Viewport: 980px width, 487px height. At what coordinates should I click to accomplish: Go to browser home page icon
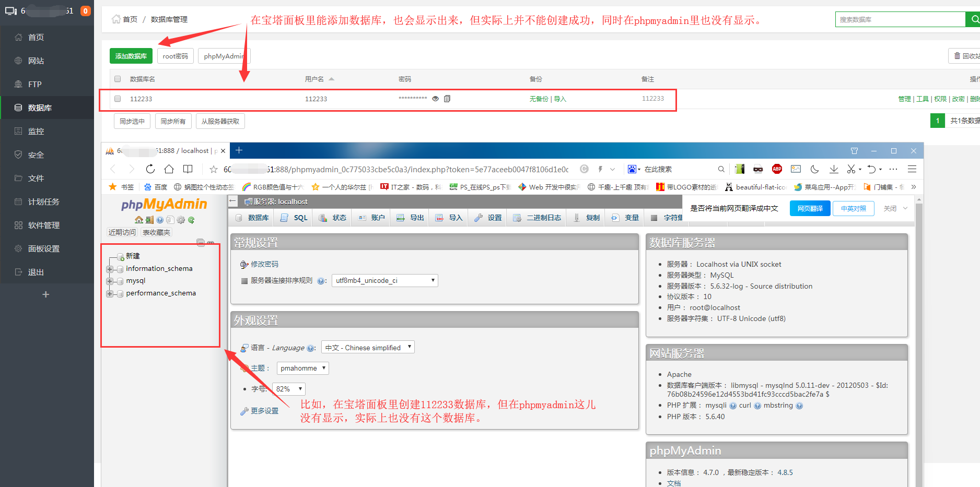click(x=169, y=169)
